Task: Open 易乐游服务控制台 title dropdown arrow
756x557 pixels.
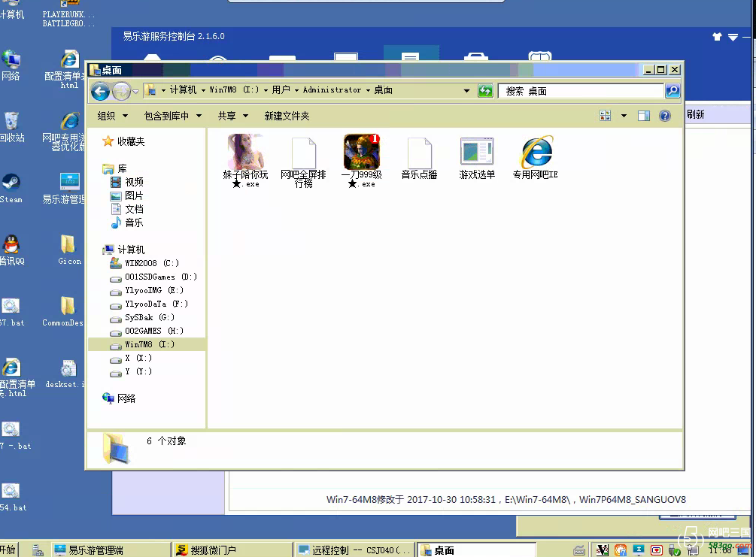Action: (x=733, y=37)
